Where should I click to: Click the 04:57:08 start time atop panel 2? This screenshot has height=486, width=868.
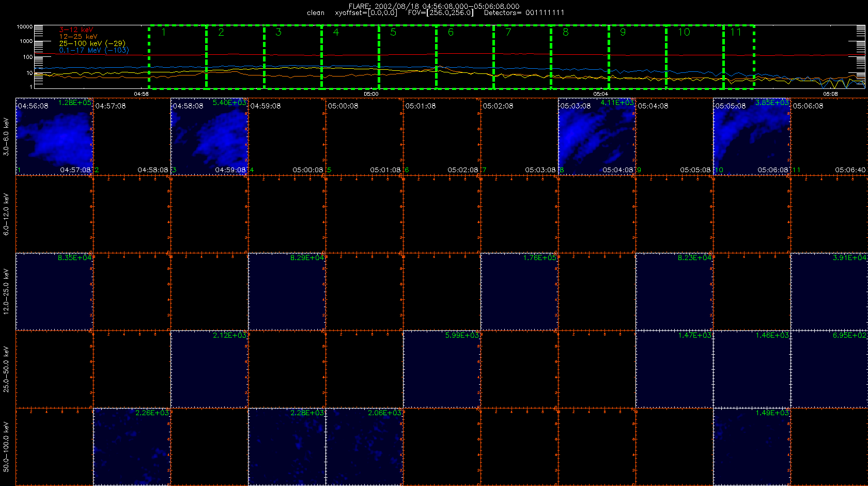click(x=111, y=106)
